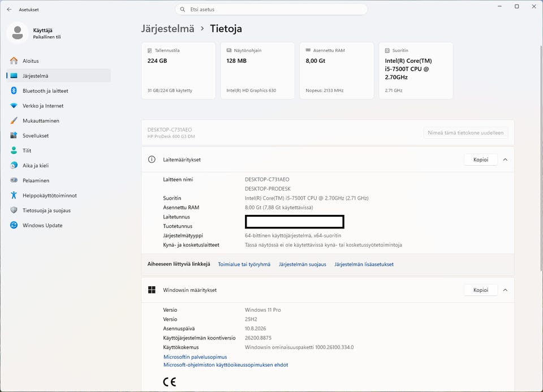Click the HP ProDesk 600 G3 DM text
Screen dimensions: 543x392
[x=171, y=136]
